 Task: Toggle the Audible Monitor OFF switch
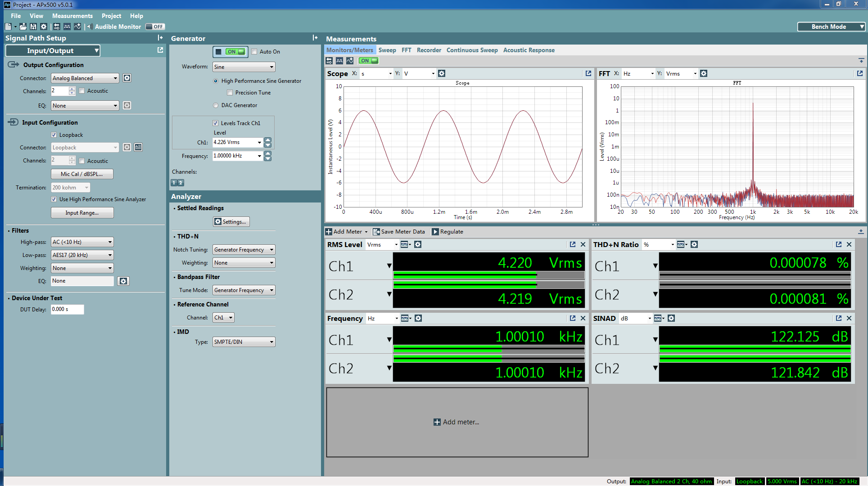(155, 27)
